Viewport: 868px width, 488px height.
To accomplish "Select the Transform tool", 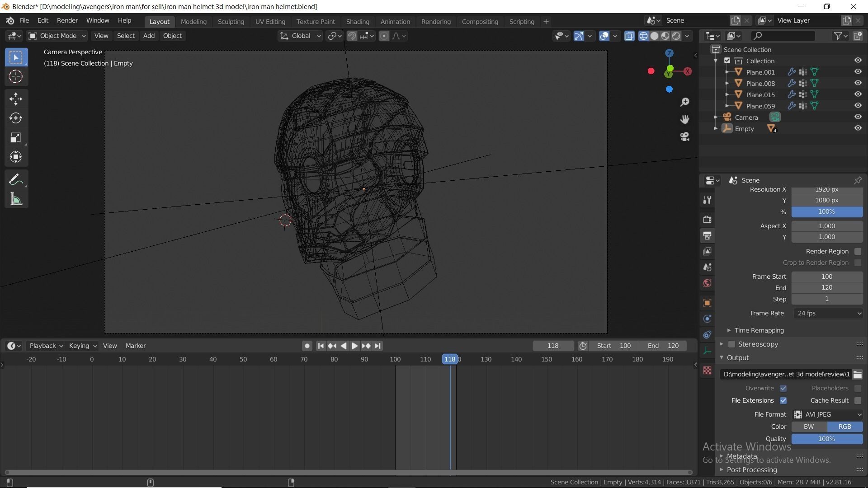I will click(x=16, y=157).
